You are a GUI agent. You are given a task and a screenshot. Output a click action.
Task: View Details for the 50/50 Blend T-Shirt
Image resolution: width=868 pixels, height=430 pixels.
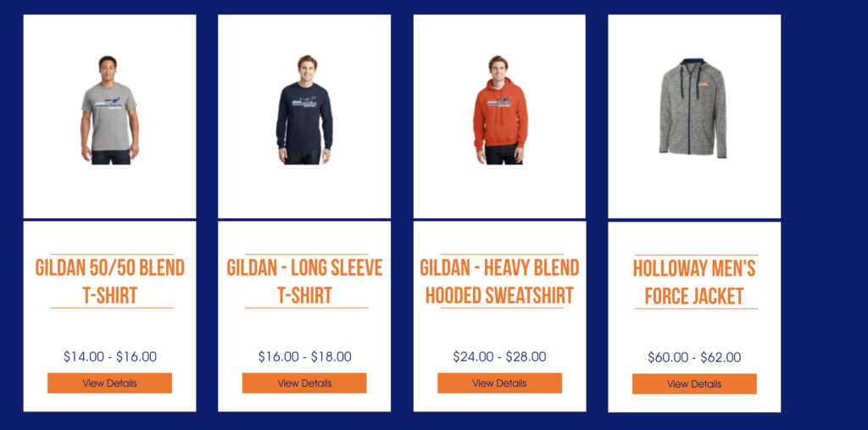[x=109, y=383]
